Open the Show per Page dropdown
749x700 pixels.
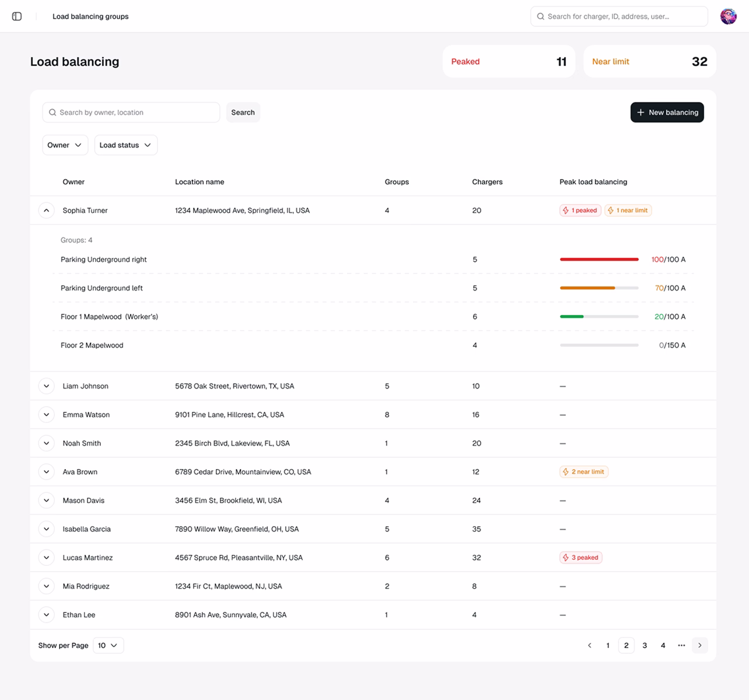[108, 645]
